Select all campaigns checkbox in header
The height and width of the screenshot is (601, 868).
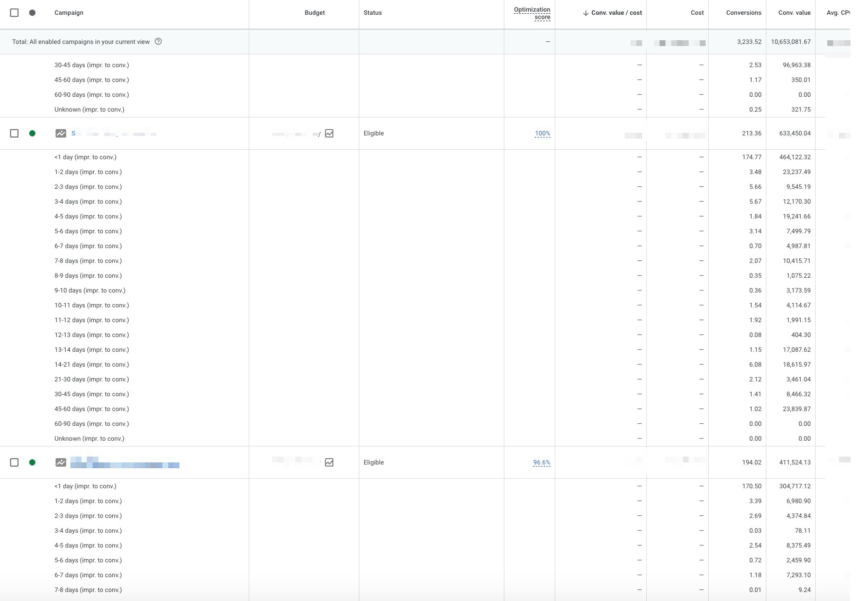point(14,13)
